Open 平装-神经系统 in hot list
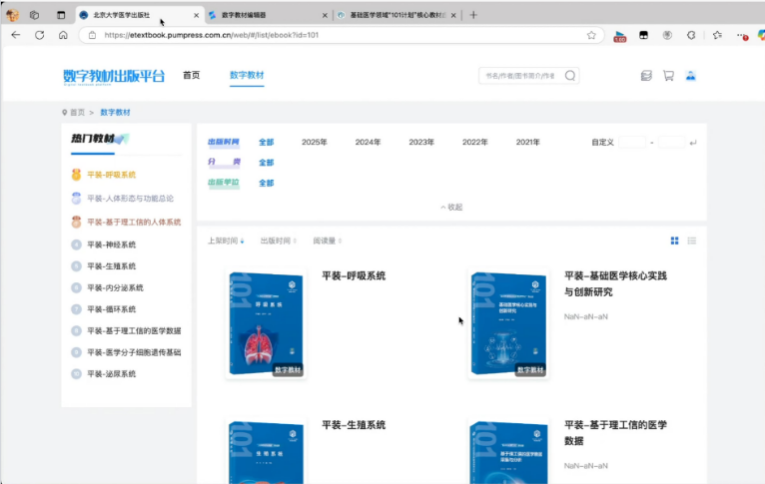The height and width of the screenshot is (484, 765). click(111, 244)
